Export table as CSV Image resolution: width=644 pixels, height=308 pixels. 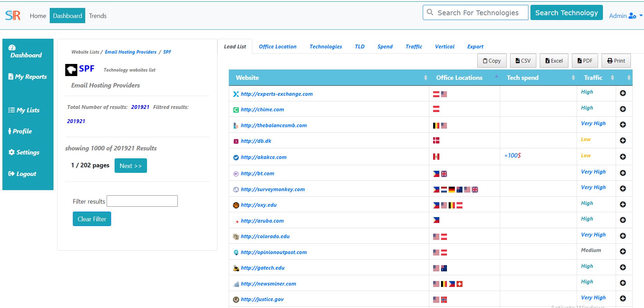[x=523, y=61]
